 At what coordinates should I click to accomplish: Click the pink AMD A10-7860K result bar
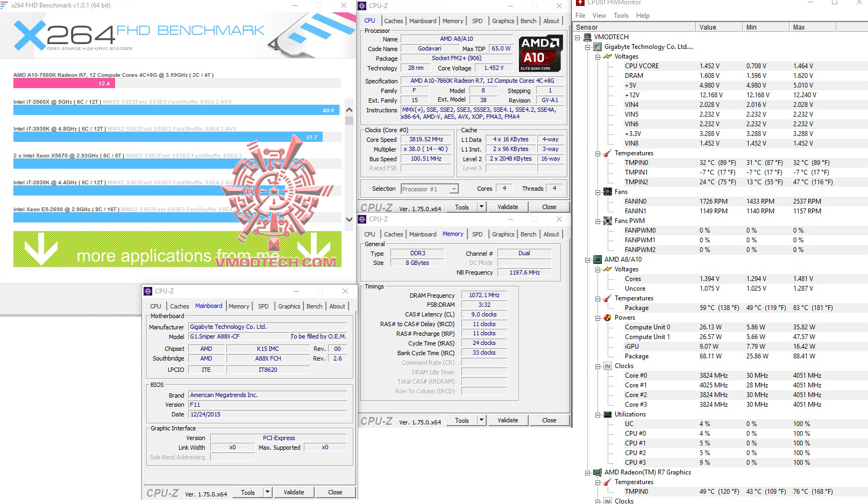(65, 83)
